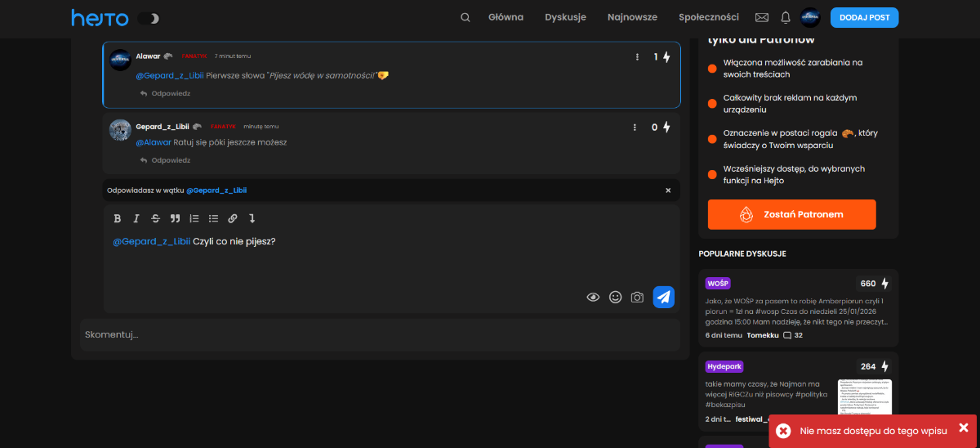Send the reply with paper plane button
Screen dimensions: 980x448
pos(663,298)
